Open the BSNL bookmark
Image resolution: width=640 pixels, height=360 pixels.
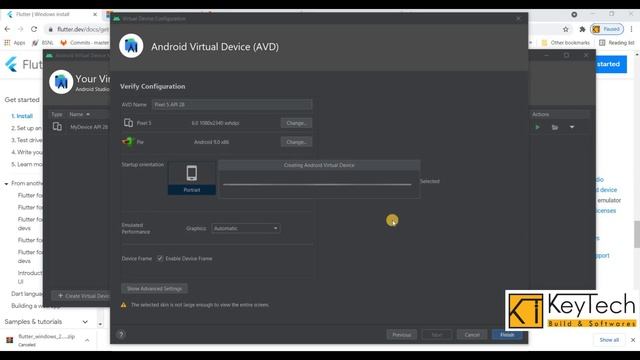tap(42, 42)
